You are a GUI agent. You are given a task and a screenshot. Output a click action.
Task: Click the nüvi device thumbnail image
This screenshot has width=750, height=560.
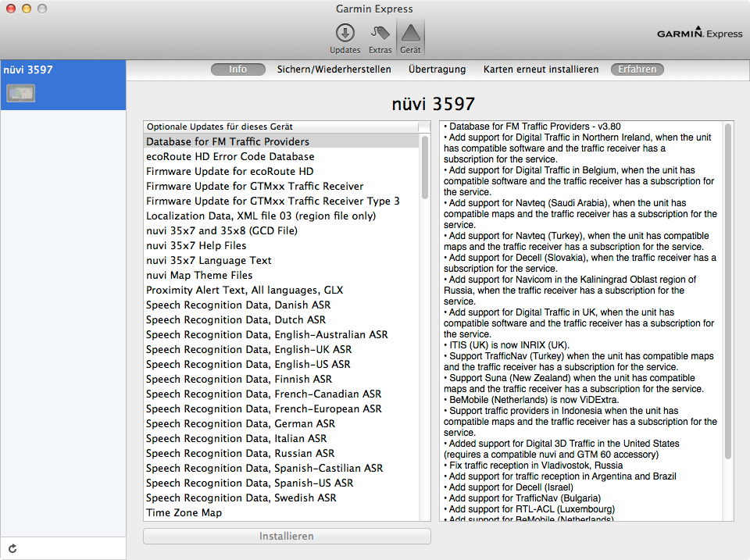[20, 93]
